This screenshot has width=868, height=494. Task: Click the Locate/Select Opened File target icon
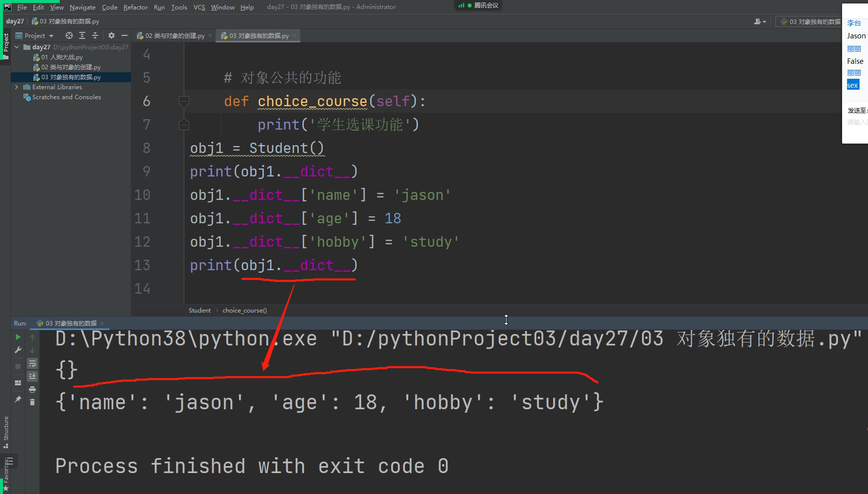coord(69,35)
